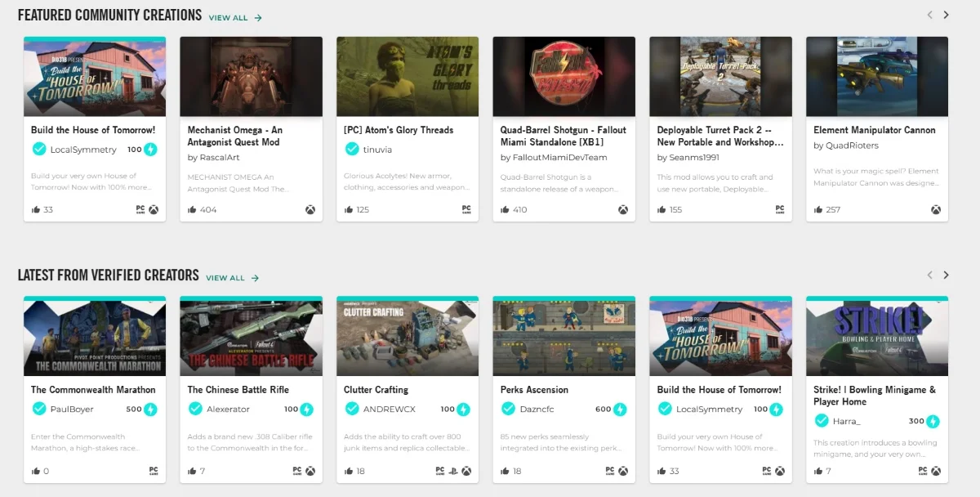Go to previous page of Featured Community Creations
The image size is (980, 497).
point(929,15)
